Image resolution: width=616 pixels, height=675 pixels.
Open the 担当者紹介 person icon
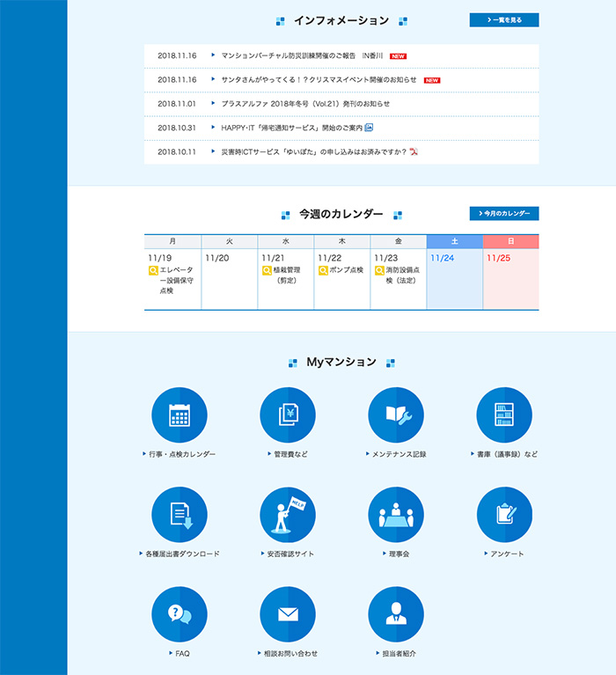tap(396, 613)
